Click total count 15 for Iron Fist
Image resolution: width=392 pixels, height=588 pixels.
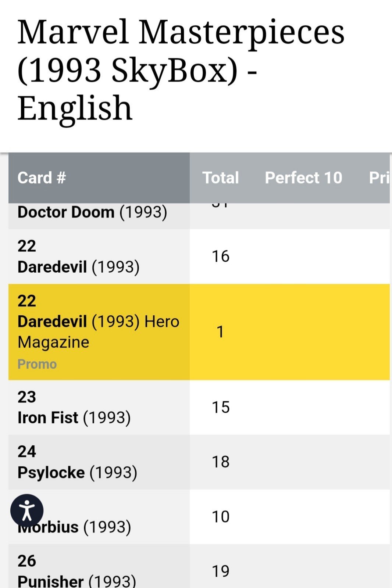(221, 407)
